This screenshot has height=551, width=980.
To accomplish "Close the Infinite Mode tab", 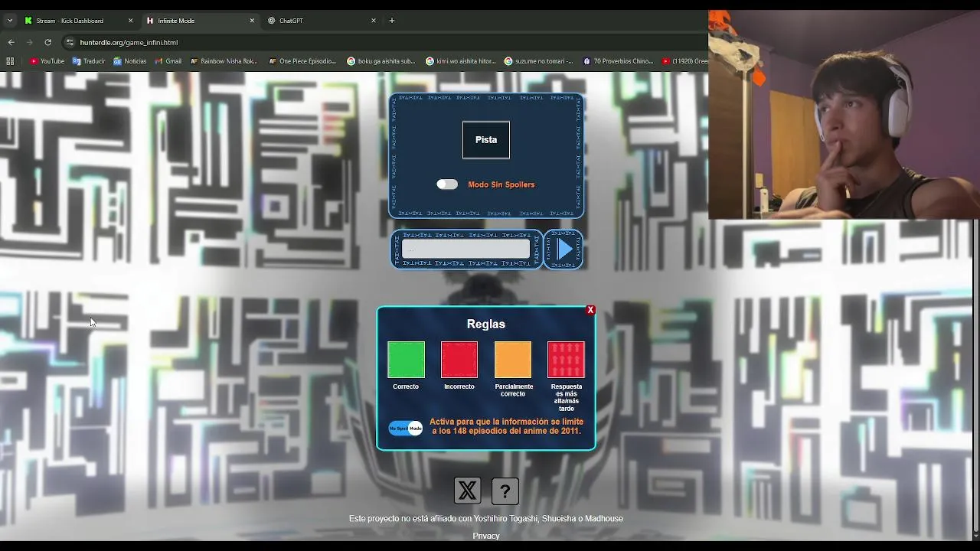I will 252,21.
